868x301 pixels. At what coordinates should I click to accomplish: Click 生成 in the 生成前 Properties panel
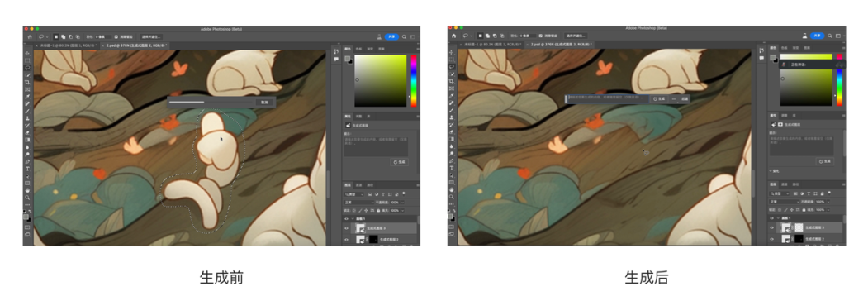(399, 162)
